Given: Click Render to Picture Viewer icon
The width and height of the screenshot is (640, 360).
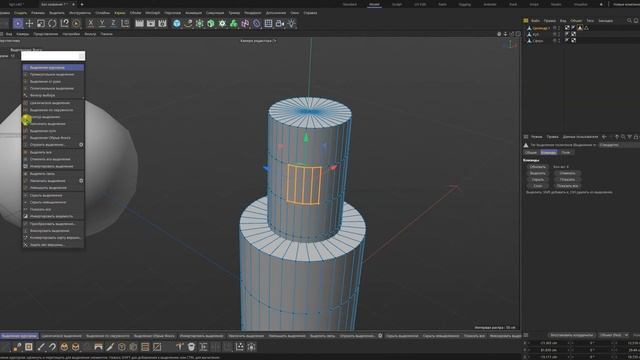Looking at the screenshot, I should [151, 24].
